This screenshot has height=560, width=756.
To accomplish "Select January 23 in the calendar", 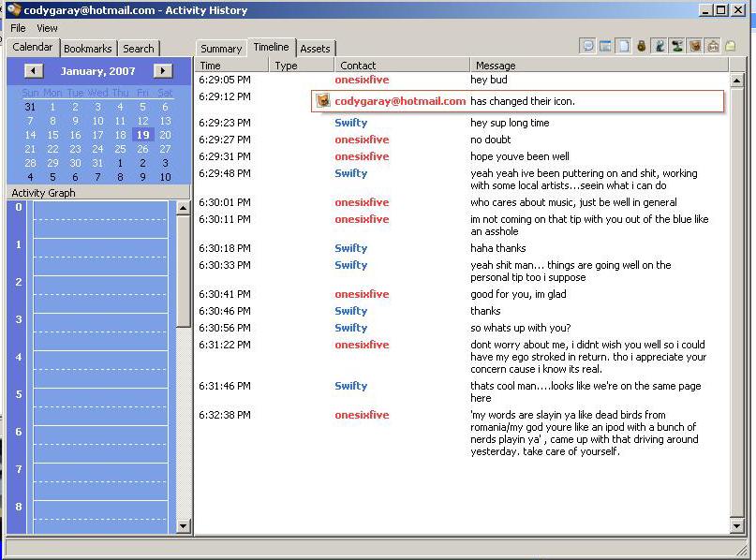I will click(75, 149).
